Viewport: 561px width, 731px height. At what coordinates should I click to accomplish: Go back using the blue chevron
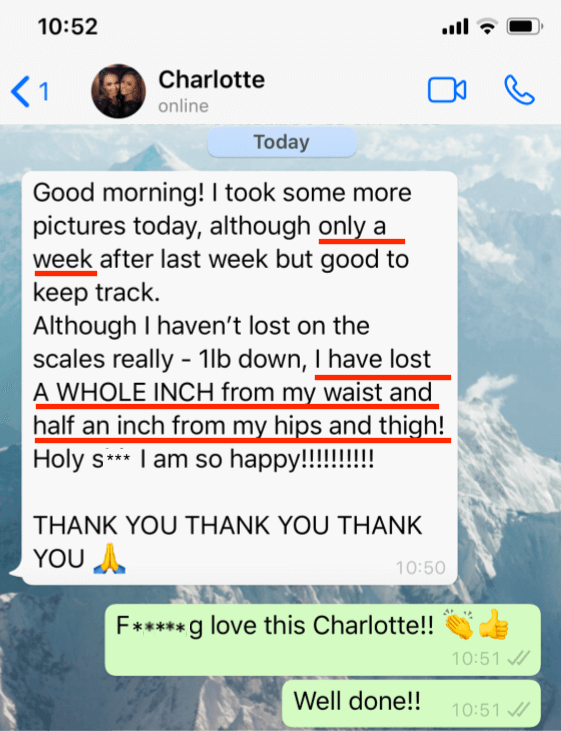point(21,91)
